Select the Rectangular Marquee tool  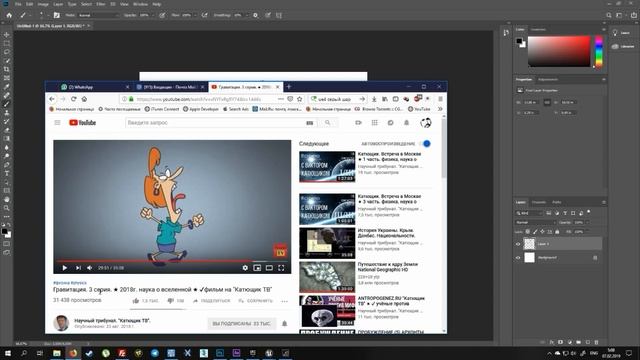pos(7,43)
